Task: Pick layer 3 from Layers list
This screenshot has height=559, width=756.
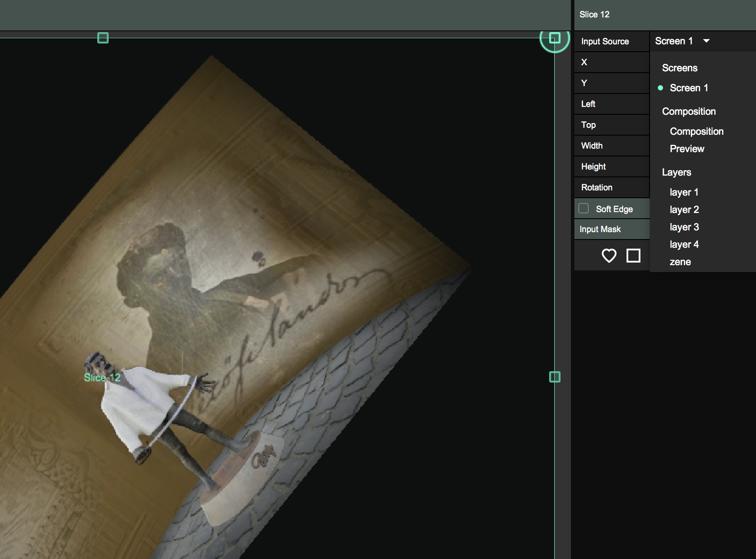Action: tap(684, 227)
